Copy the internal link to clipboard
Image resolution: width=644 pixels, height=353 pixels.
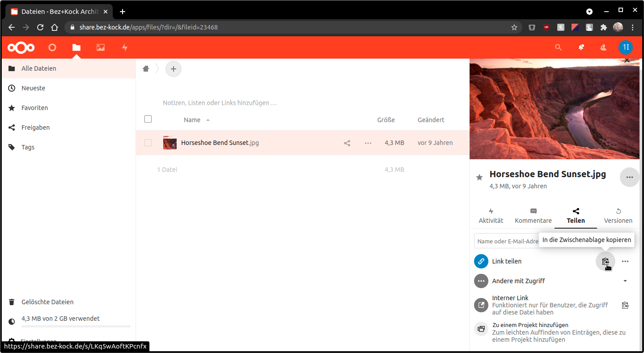pyautogui.click(x=625, y=305)
